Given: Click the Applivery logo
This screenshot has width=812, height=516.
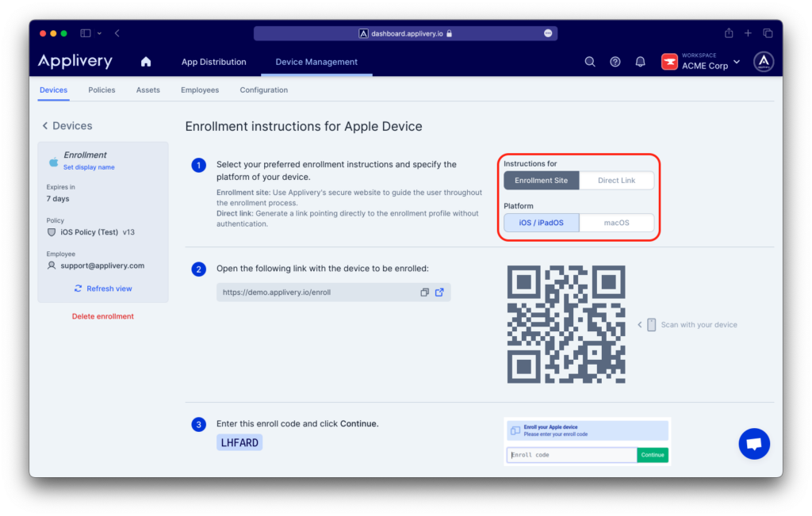Looking at the screenshot, I should [75, 62].
